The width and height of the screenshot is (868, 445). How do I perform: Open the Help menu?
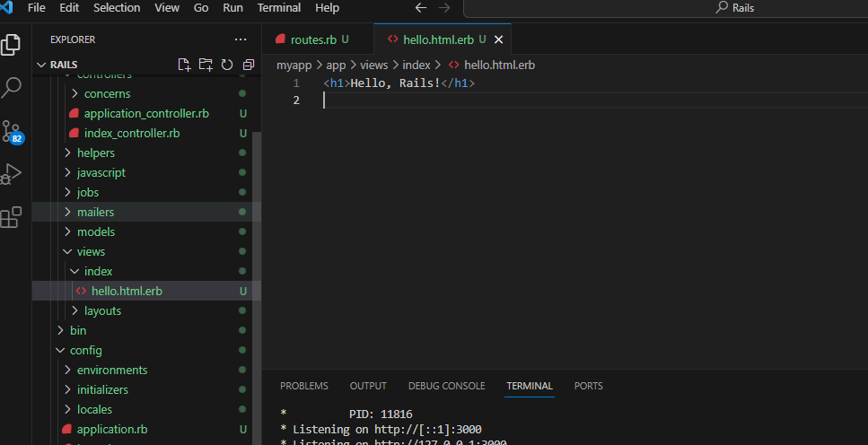[327, 8]
